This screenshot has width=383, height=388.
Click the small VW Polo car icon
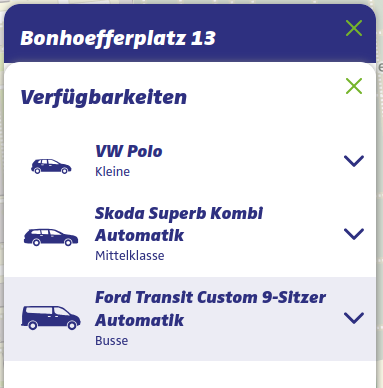tap(51, 166)
